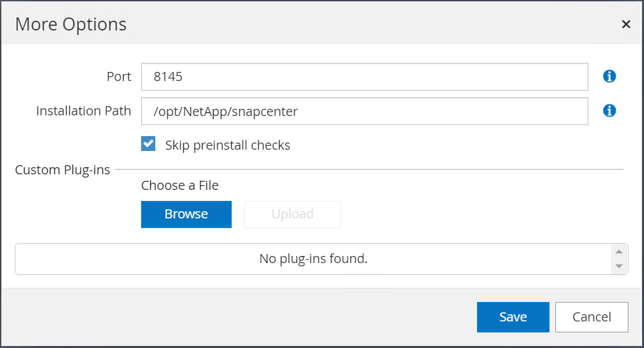The height and width of the screenshot is (348, 644).
Task: Save the More Options settings
Action: (513, 317)
